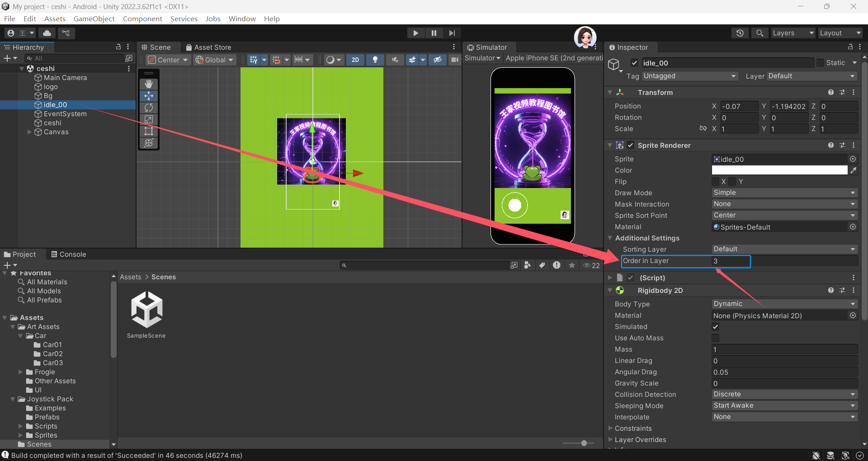868x461 pixels.
Task: Open the Layout dropdown
Action: click(840, 33)
